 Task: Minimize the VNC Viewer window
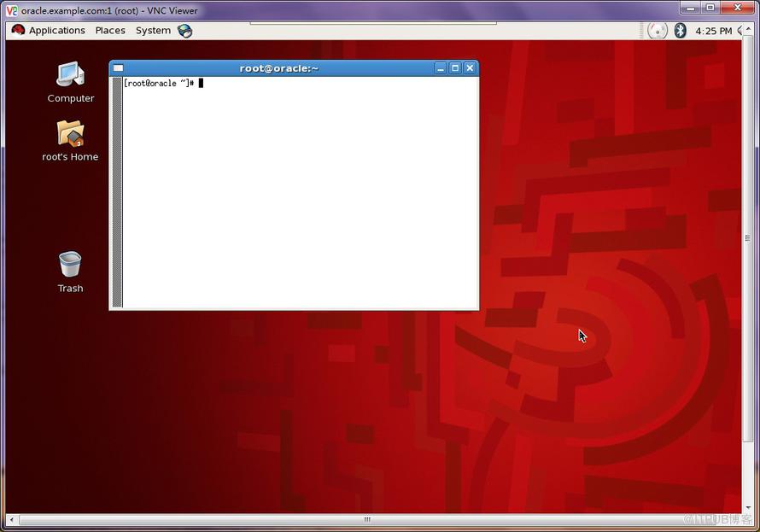[x=691, y=8]
